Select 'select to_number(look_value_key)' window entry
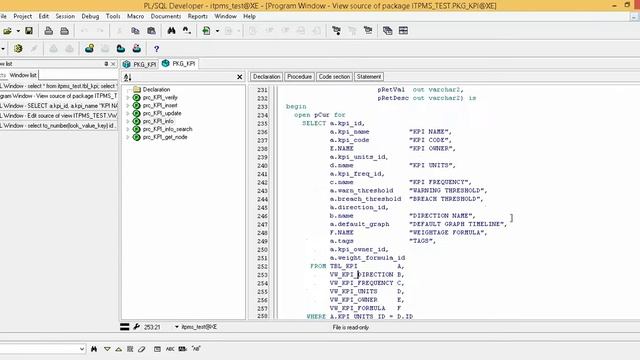Viewport: 640px width, 360px height. pyautogui.click(x=59, y=126)
